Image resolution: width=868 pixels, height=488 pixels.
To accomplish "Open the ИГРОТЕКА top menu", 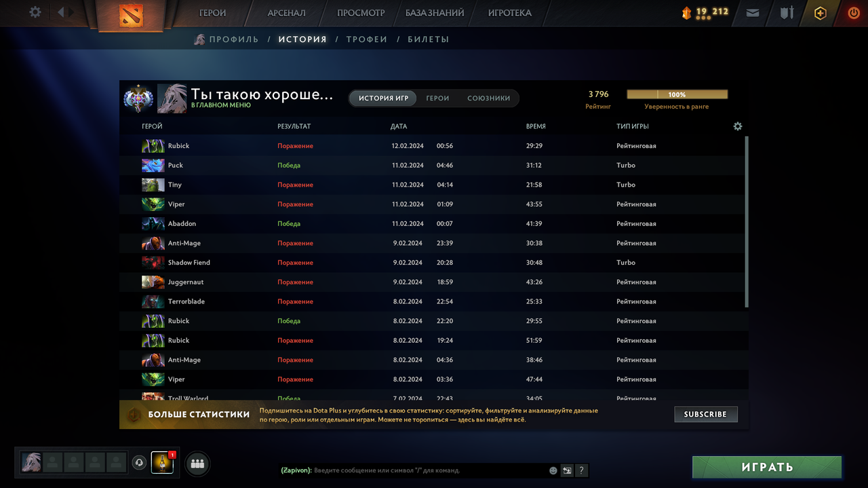I will pyautogui.click(x=510, y=13).
